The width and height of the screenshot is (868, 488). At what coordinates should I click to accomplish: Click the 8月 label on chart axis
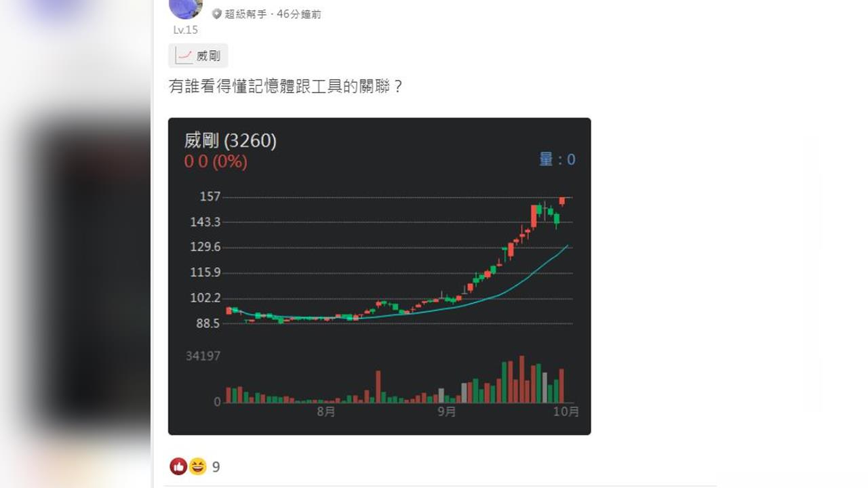[x=326, y=411]
